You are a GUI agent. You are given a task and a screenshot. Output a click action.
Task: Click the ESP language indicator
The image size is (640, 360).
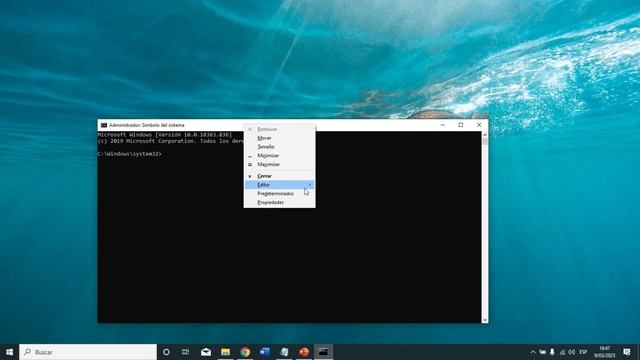583,352
